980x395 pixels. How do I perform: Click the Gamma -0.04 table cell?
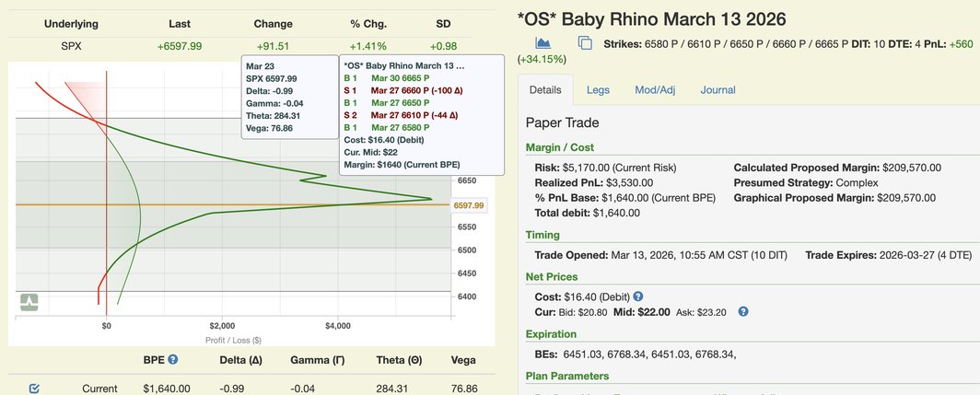coord(302,389)
